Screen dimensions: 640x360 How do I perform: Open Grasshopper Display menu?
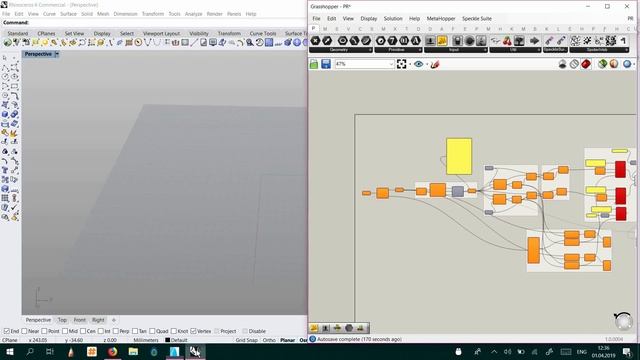(x=369, y=18)
